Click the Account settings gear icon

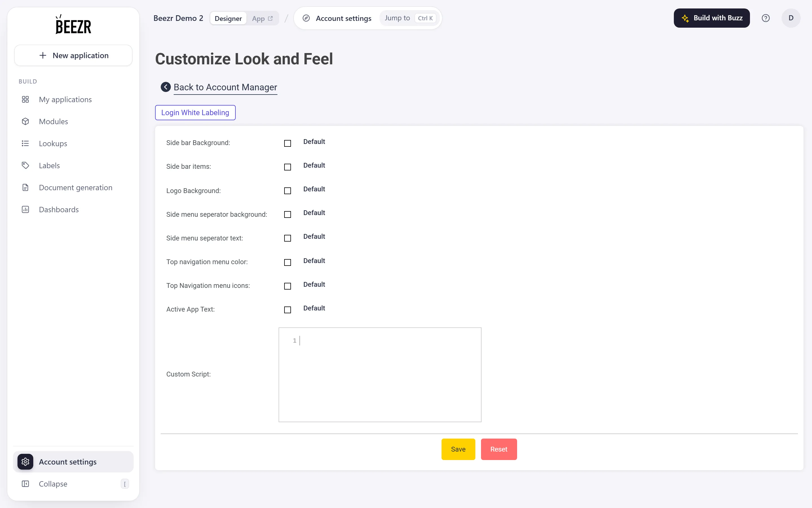pyautogui.click(x=25, y=462)
